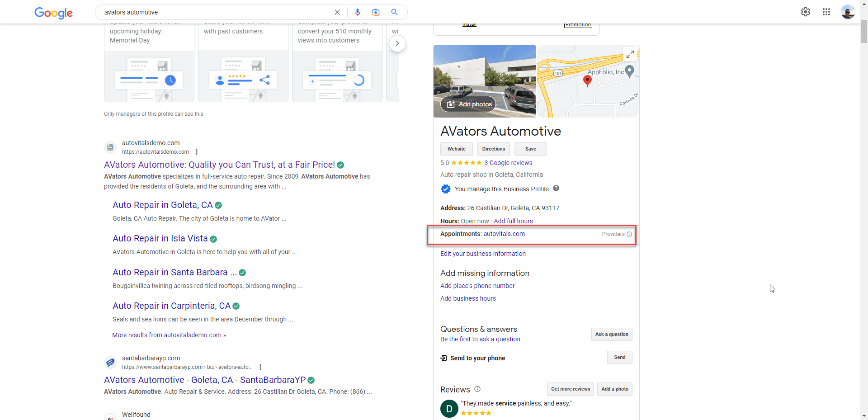868x420 pixels.
Task: Open options menu for santabarbarayp.com result
Action: pyautogui.click(x=260, y=367)
